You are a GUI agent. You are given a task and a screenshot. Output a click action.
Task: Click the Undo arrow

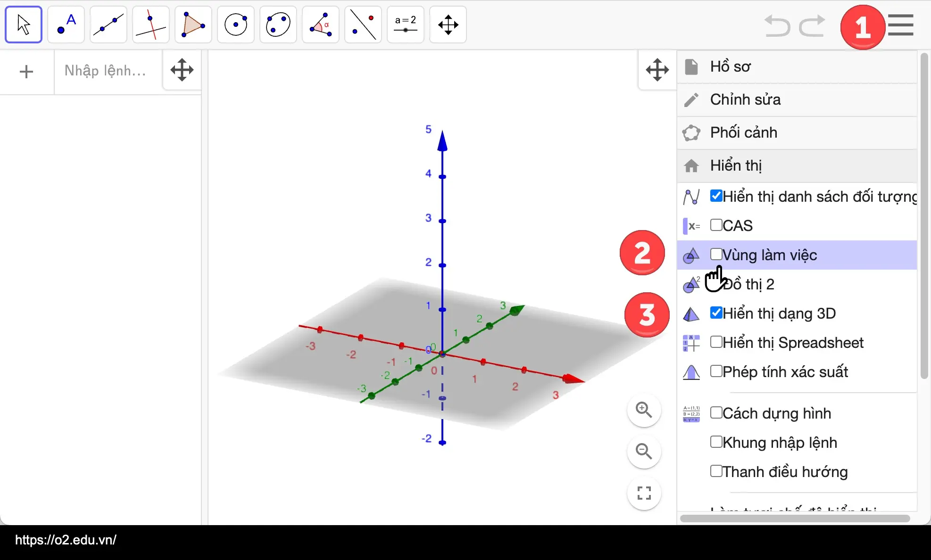coord(777,25)
